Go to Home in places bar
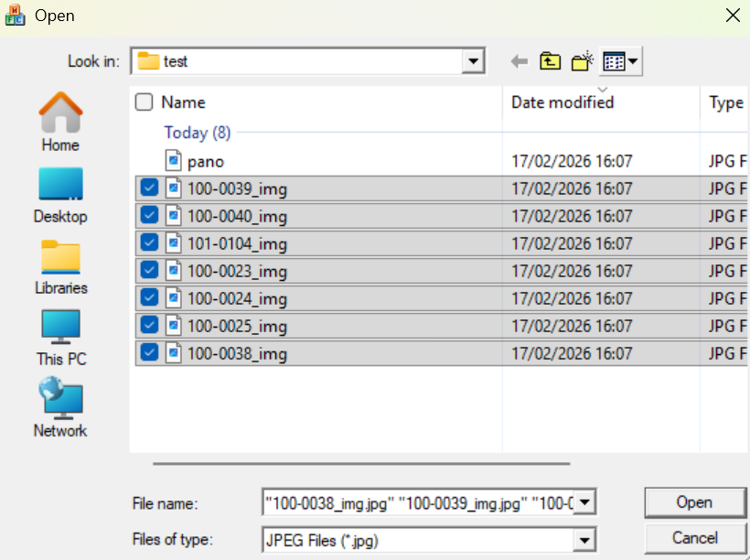The width and height of the screenshot is (750, 560). pyautogui.click(x=60, y=122)
